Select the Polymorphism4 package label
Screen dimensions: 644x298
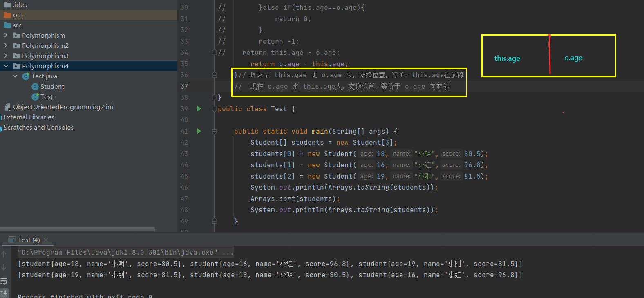coord(45,66)
